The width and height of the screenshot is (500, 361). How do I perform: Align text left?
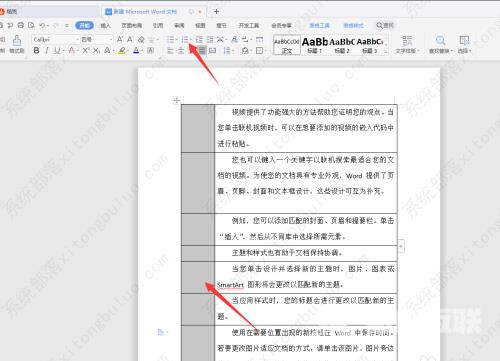pyautogui.click(x=170, y=50)
